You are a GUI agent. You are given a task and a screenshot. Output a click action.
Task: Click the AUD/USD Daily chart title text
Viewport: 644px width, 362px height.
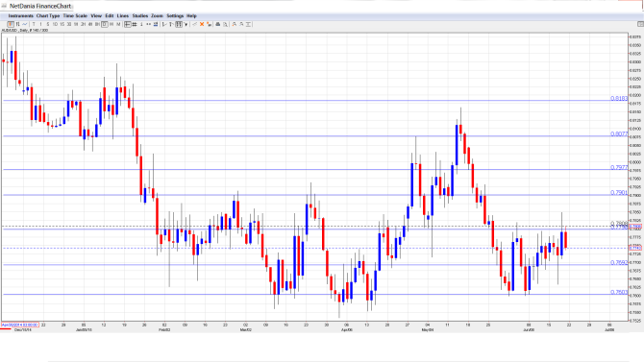point(25,31)
